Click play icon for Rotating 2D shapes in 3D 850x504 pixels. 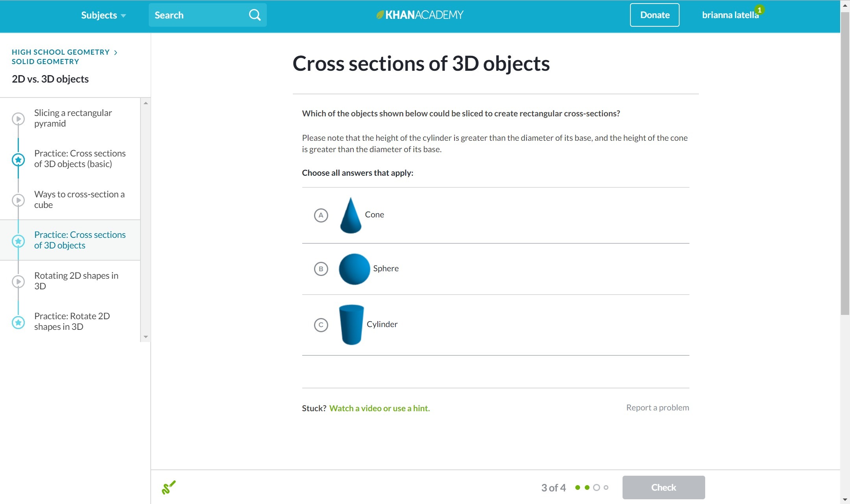tap(18, 281)
